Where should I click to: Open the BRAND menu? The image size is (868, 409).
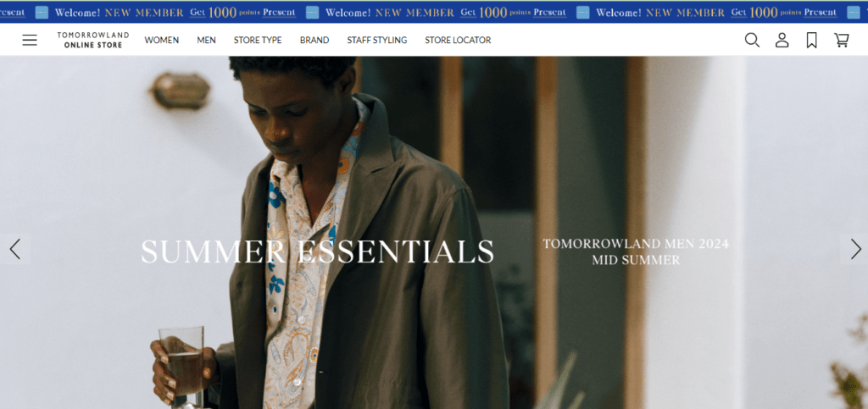point(314,40)
